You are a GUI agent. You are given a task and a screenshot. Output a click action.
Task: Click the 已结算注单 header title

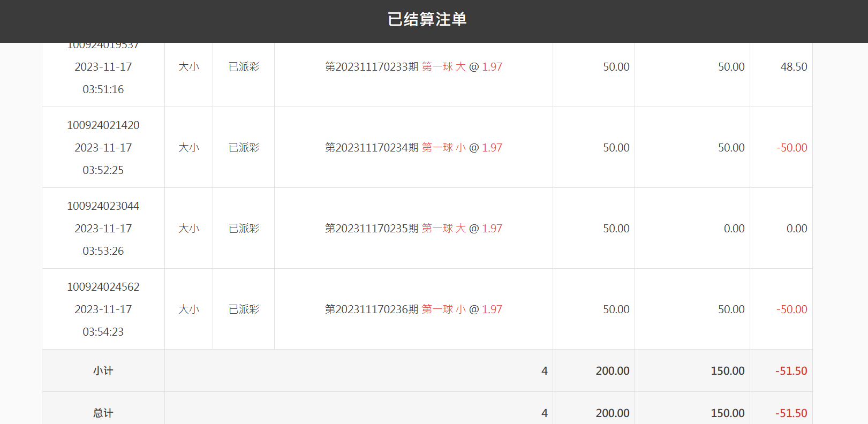pyautogui.click(x=427, y=19)
